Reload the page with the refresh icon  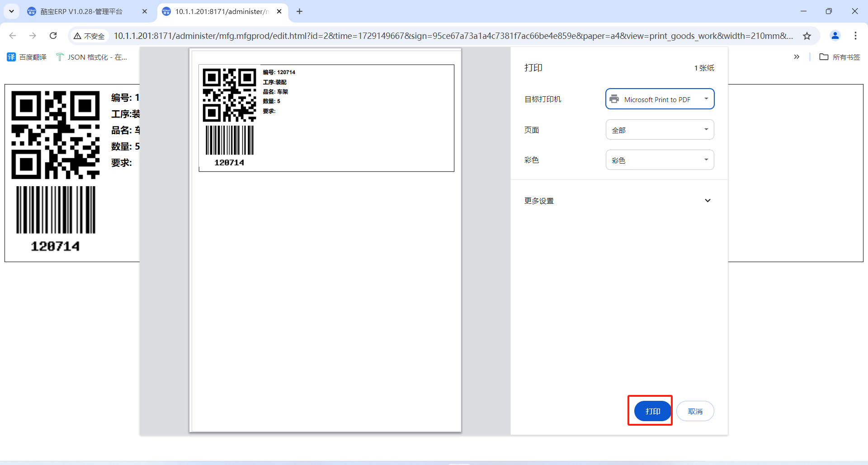coord(53,36)
